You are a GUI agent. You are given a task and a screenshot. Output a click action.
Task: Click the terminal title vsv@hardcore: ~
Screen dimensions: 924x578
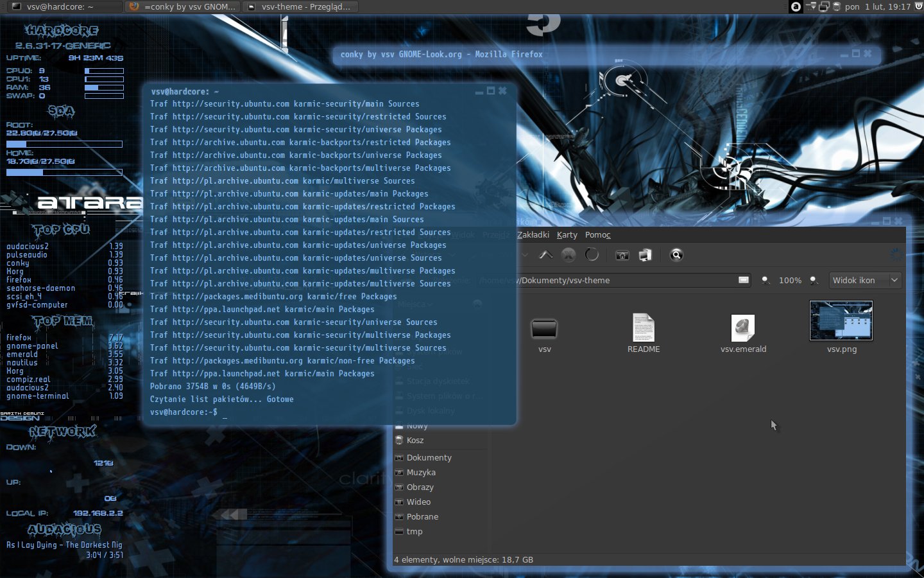(x=185, y=92)
